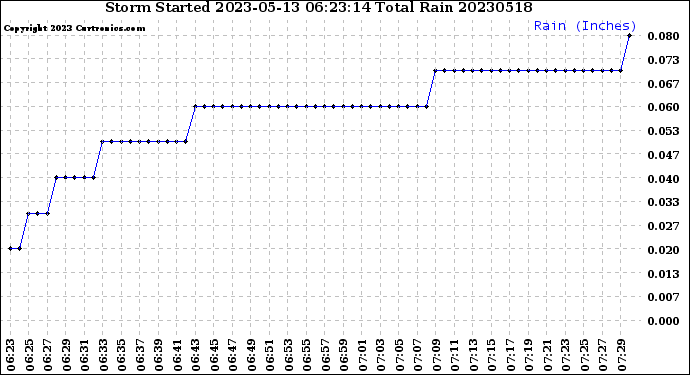Screen dimensions: 690x375
Task: Click the 07:09 x-axis time label
Action: coord(436,355)
